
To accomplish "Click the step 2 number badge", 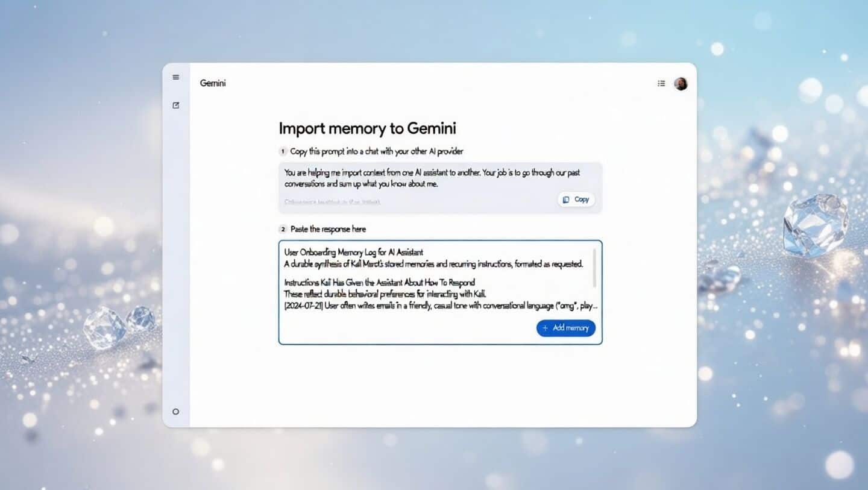I will [282, 229].
